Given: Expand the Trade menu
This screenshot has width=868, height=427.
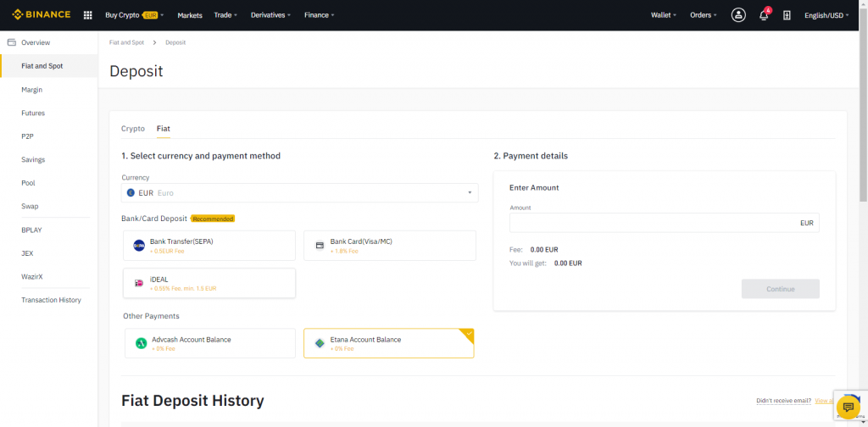Looking at the screenshot, I should pos(225,15).
